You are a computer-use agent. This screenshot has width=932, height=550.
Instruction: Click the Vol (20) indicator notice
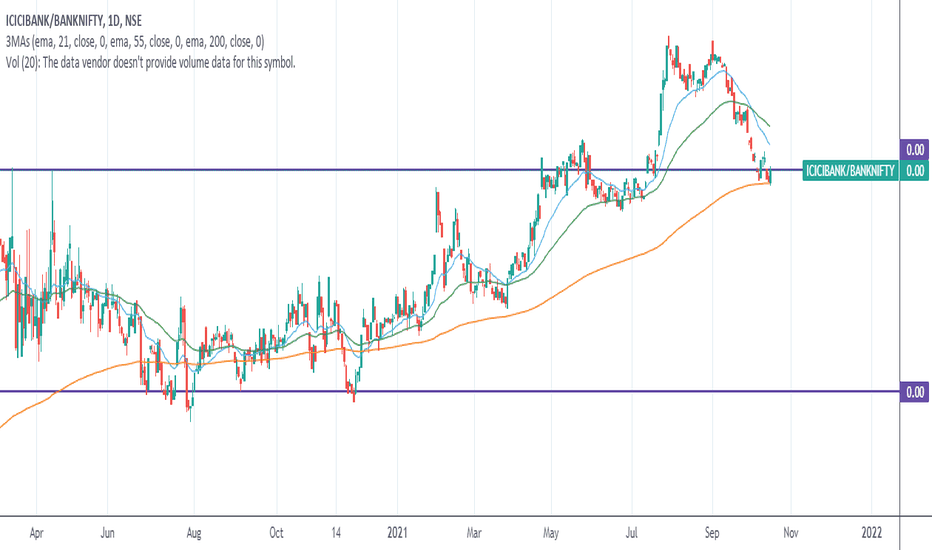150,62
